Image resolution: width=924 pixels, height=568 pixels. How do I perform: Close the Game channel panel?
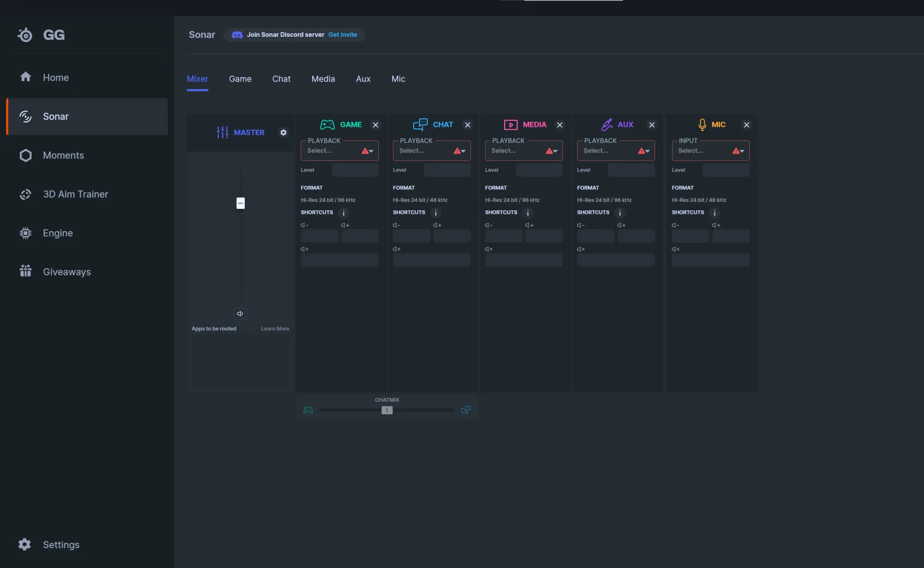376,125
